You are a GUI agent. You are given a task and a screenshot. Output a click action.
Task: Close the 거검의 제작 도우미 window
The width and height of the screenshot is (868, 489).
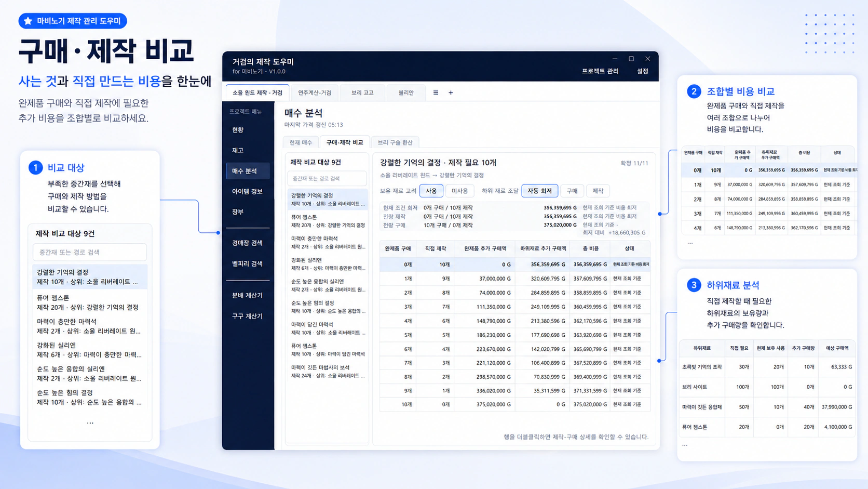647,59
